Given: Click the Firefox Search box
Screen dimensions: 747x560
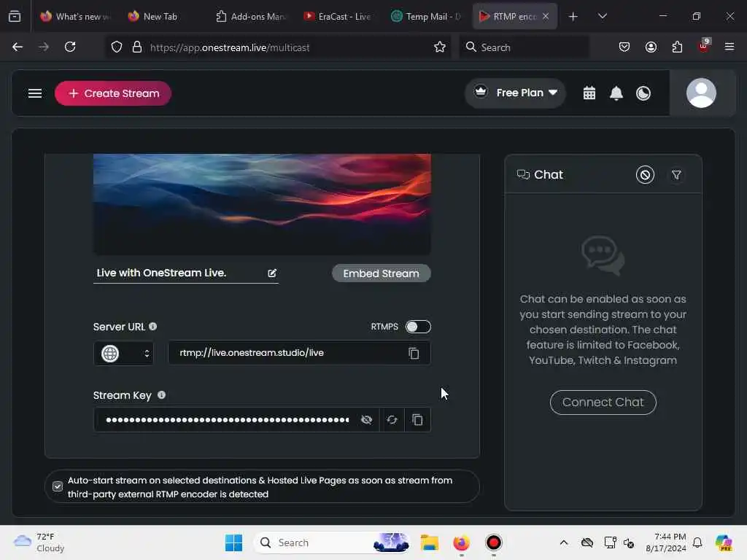Looking at the screenshot, I should tap(524, 47).
